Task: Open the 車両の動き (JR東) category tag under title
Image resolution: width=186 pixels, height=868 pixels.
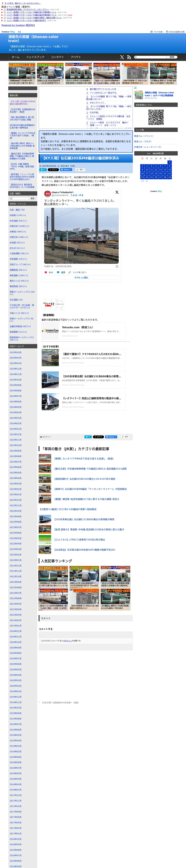Action: (68, 166)
